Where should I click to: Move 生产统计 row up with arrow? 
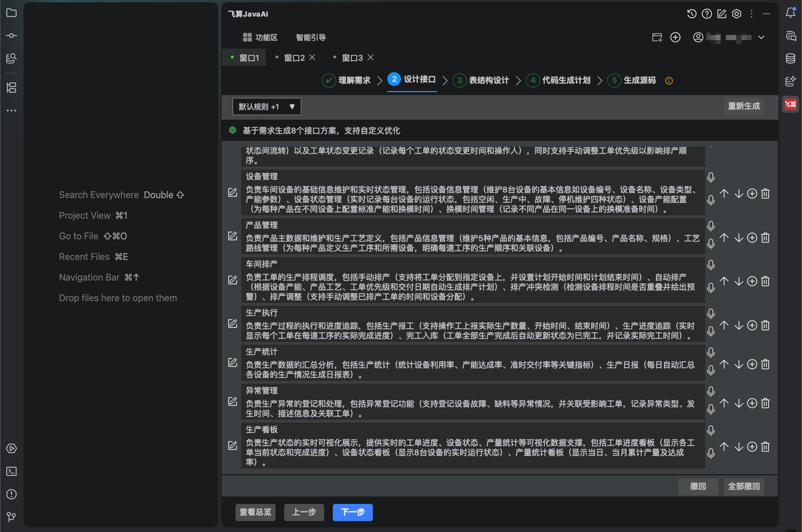(724, 364)
